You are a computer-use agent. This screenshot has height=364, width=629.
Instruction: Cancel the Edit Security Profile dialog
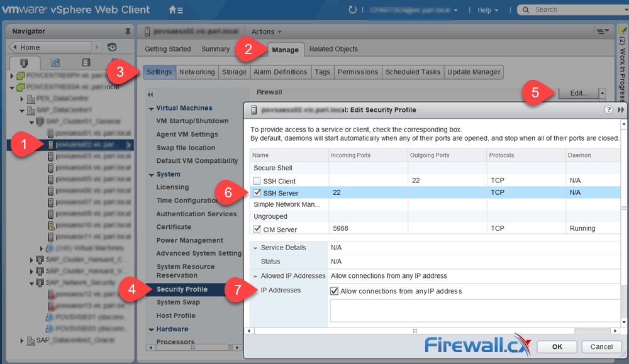tap(601, 347)
